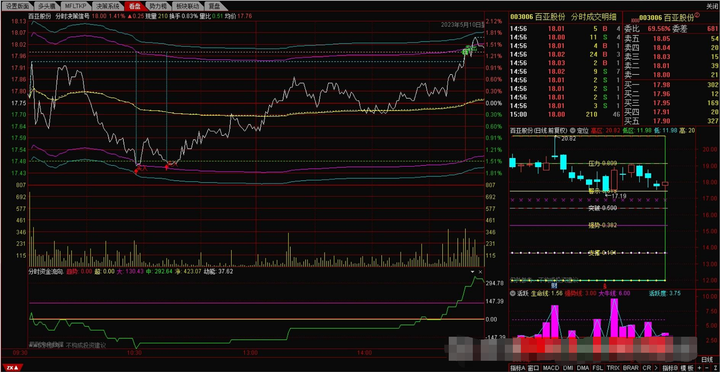This screenshot has height=372, width=720.
Task: Open the 指标A indicator menu
Action: click(518, 368)
